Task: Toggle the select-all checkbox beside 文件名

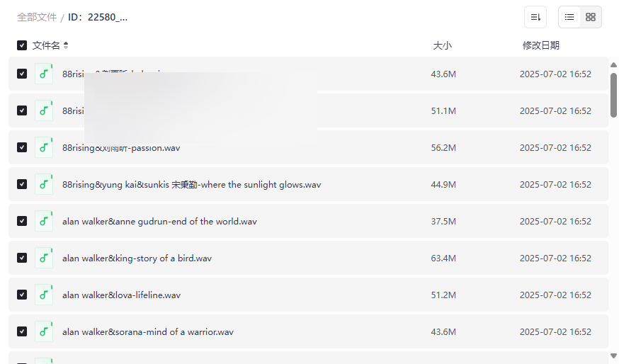Action: [22, 45]
